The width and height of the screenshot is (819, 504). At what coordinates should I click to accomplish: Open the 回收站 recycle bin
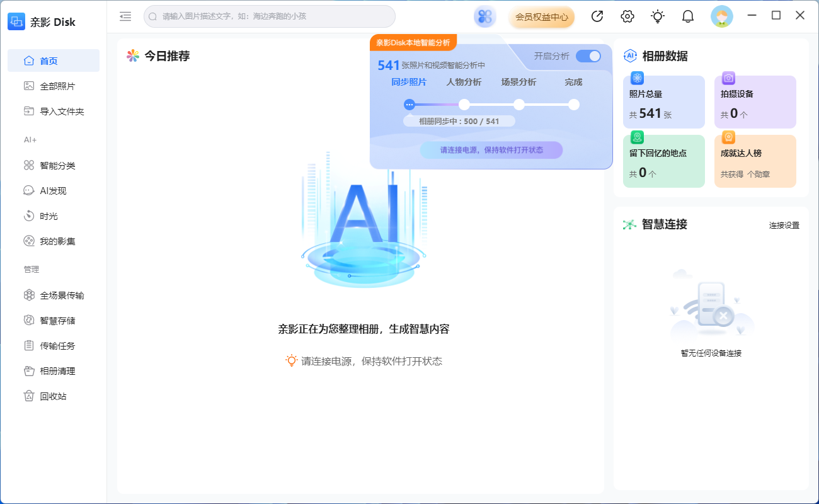pos(53,396)
